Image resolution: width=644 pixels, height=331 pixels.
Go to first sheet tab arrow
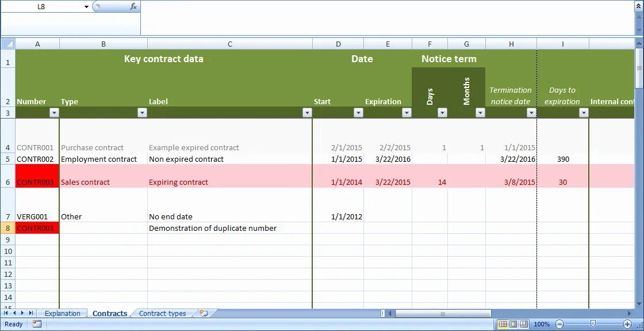click(6, 313)
